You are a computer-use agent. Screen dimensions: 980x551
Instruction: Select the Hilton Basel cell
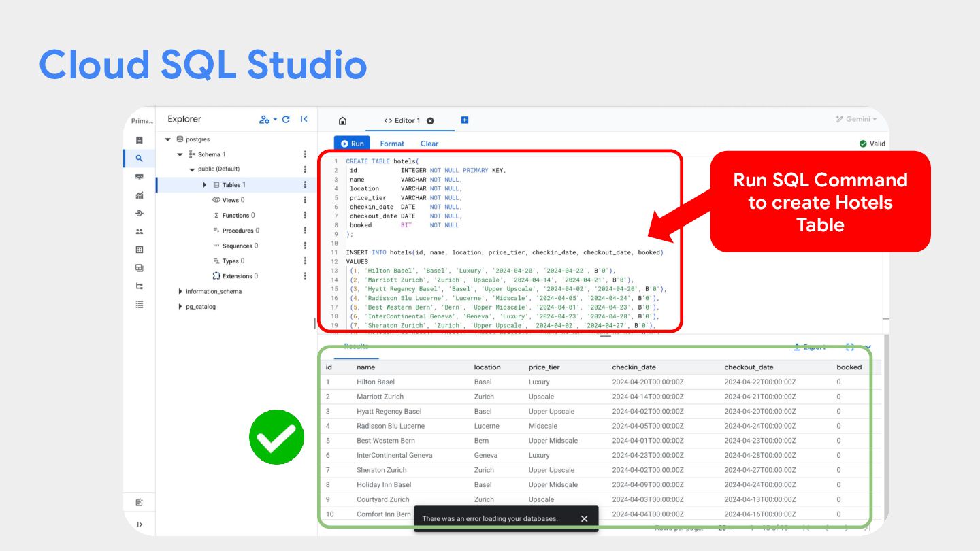click(376, 382)
